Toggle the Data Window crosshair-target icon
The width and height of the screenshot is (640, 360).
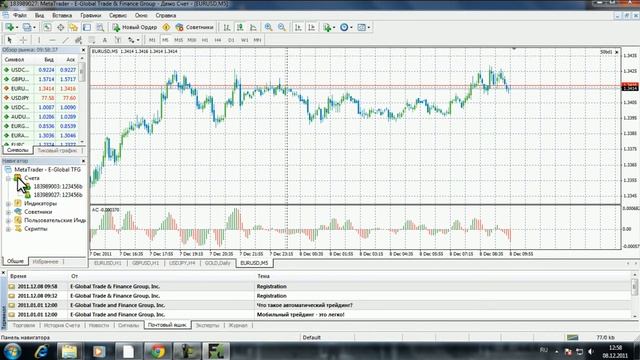60,27
